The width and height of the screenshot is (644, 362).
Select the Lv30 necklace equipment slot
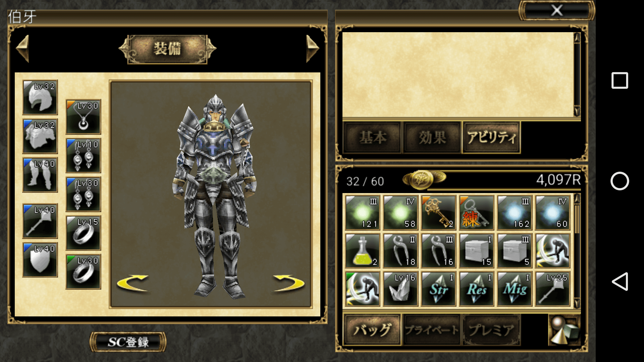pyautogui.click(x=83, y=117)
